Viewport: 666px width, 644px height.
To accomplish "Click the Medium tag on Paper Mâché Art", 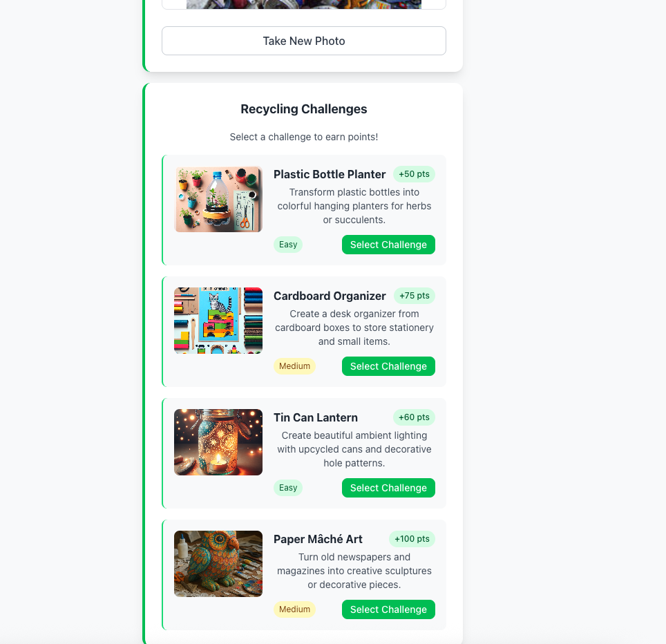I will 294,609.
